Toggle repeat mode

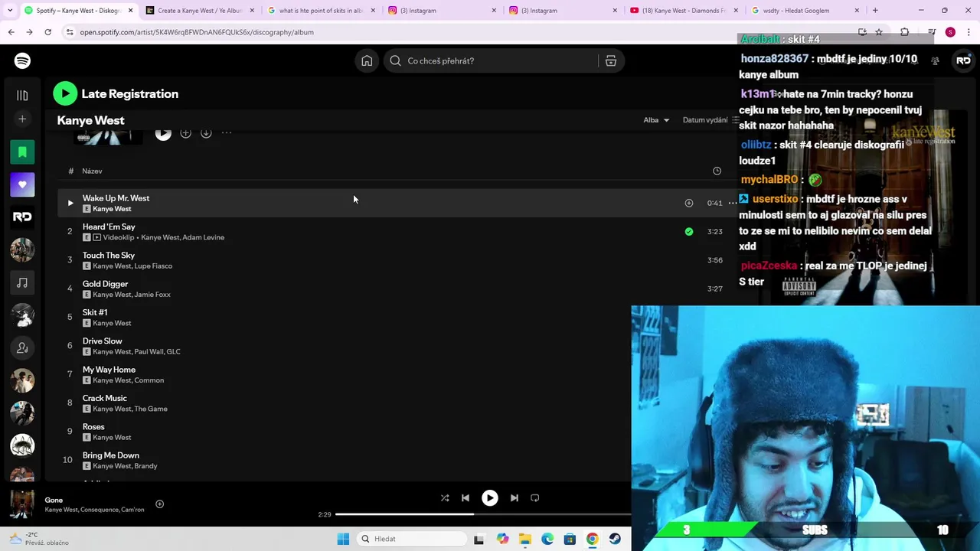pos(535,498)
